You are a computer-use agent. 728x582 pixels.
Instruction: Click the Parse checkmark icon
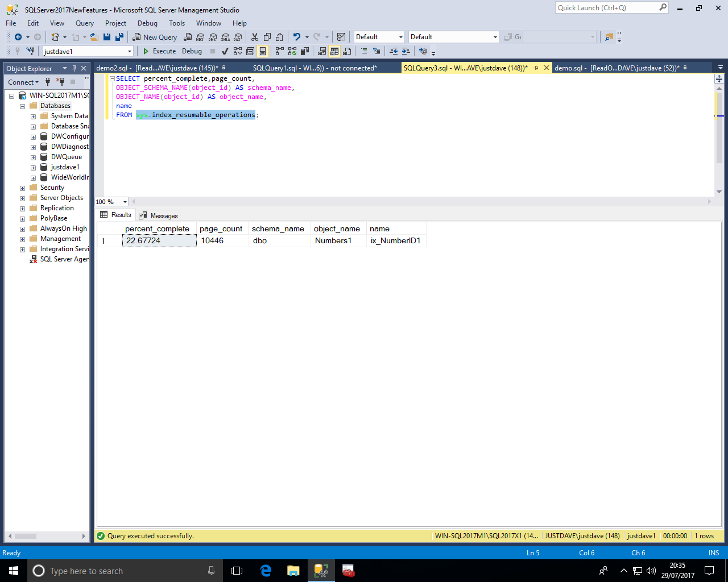click(x=225, y=51)
